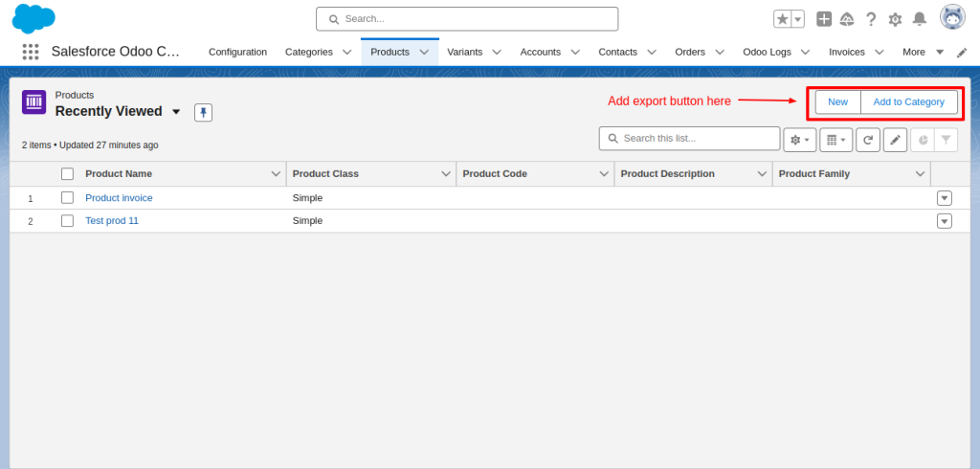Open Product Family column actions chevron
This screenshot has height=469, width=980.
pyautogui.click(x=921, y=174)
